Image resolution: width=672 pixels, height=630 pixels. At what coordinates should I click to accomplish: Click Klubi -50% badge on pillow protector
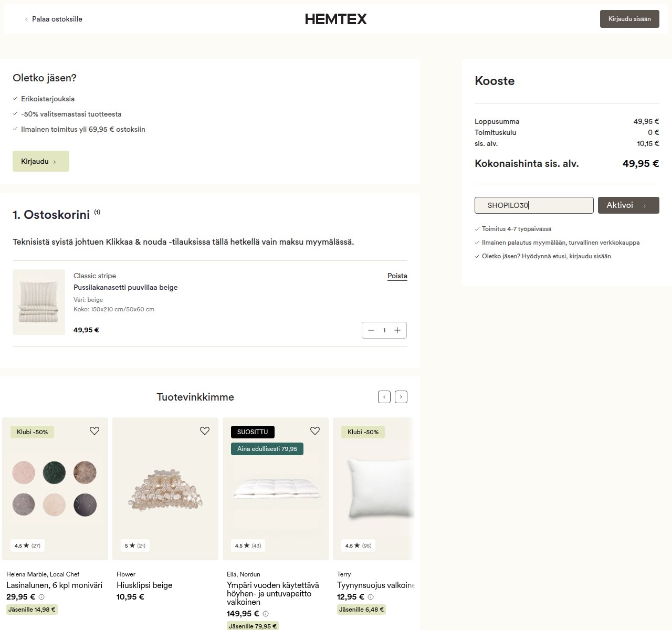(363, 432)
